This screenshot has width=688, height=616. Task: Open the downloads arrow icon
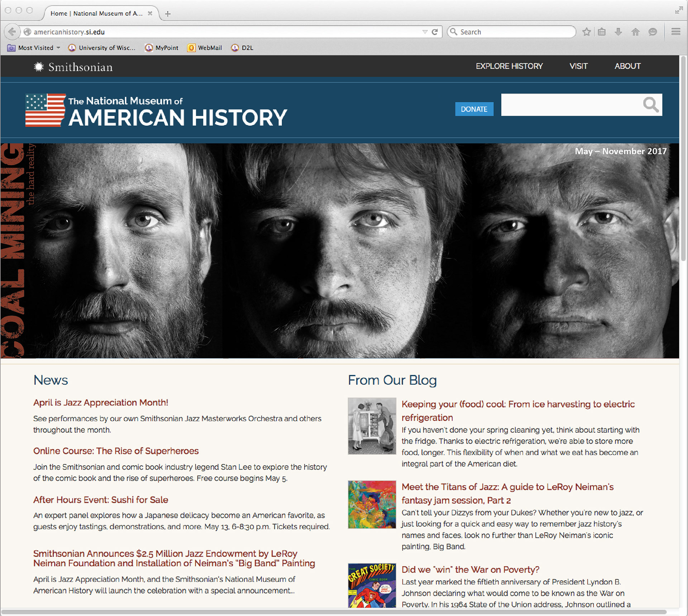pyautogui.click(x=618, y=32)
